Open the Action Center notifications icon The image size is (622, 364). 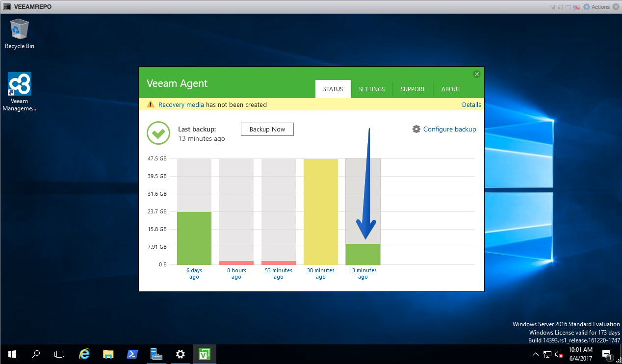(607, 354)
